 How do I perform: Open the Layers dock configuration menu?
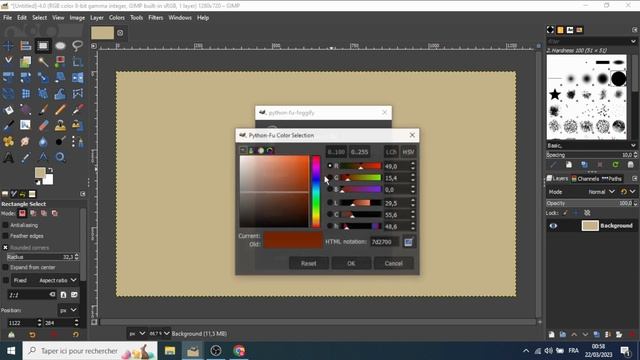(x=634, y=179)
